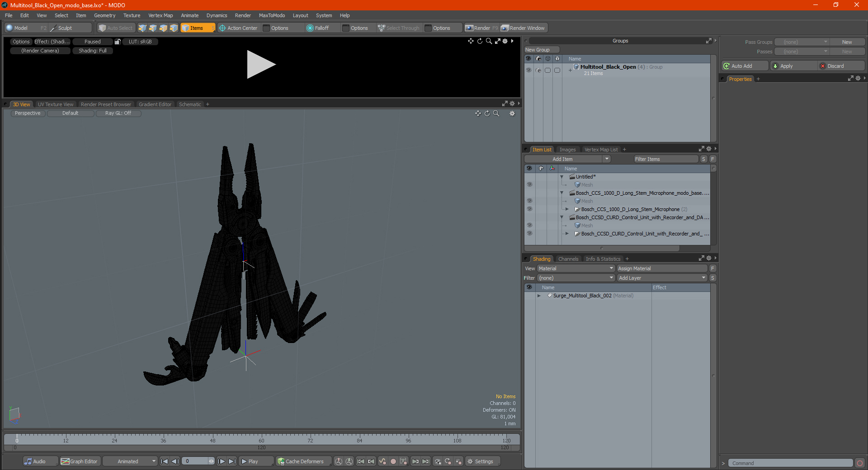Step to previous frame

tap(175, 461)
